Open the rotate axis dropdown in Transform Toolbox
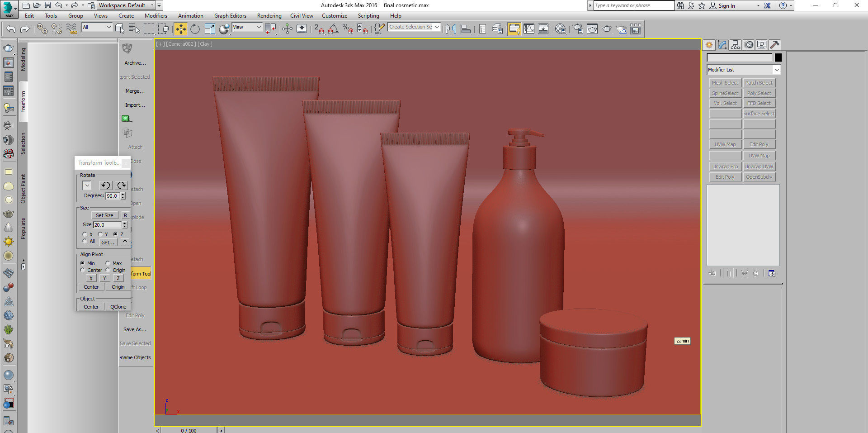 click(87, 186)
